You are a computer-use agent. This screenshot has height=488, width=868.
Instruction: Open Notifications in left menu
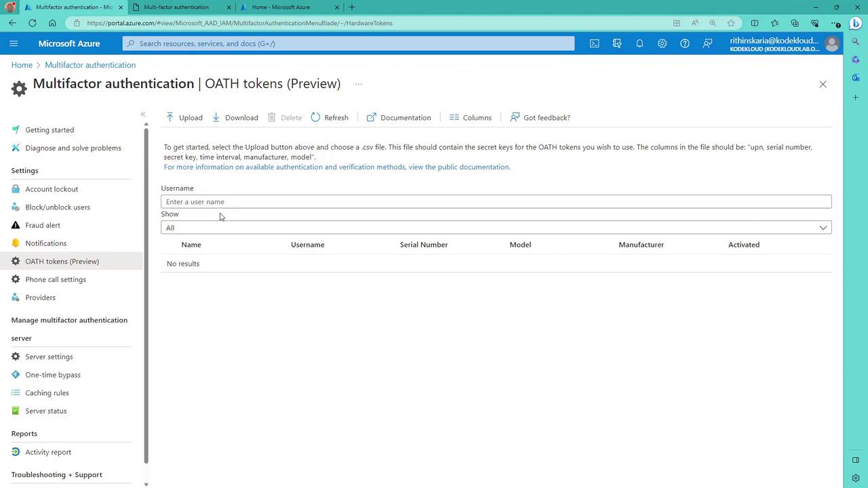(46, 243)
